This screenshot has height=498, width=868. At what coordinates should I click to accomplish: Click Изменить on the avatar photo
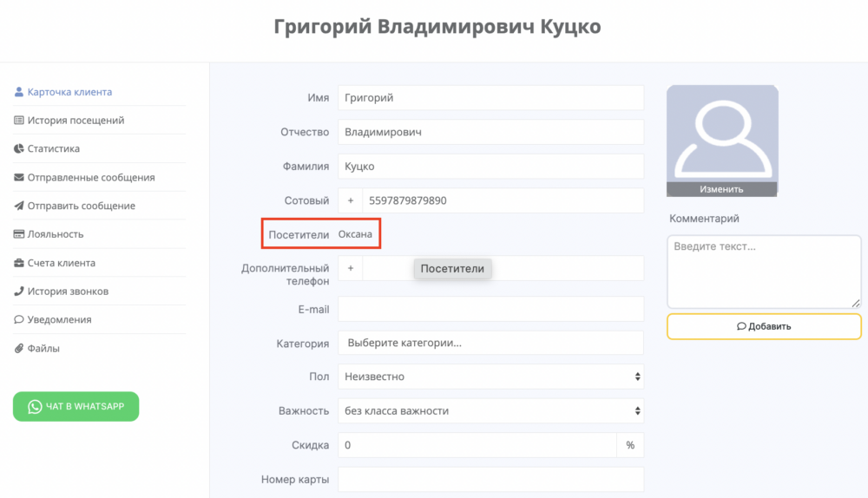click(x=721, y=189)
